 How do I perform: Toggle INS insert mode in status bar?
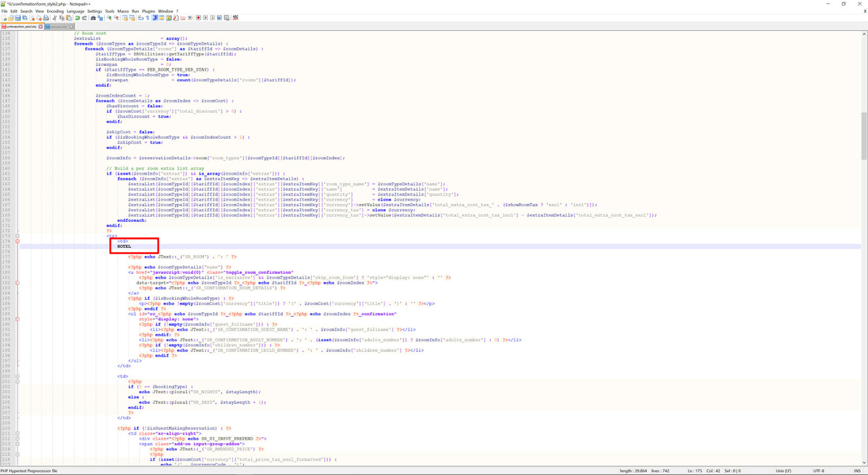tap(857, 471)
